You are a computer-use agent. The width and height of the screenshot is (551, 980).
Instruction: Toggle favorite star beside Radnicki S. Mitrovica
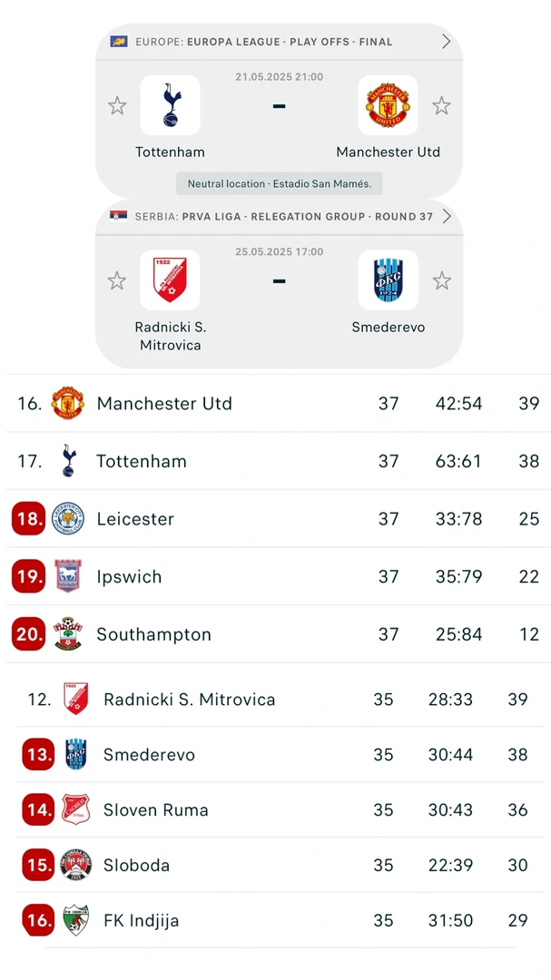point(117,281)
